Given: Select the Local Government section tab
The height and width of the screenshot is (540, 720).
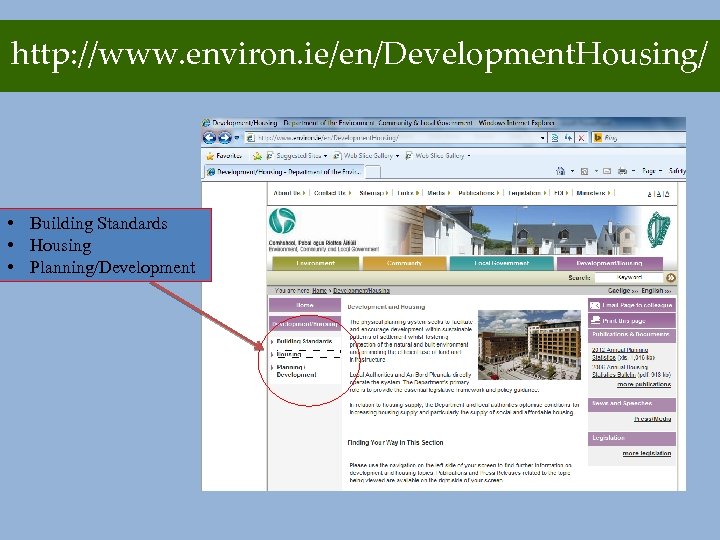Looking at the screenshot, I should [x=501, y=263].
